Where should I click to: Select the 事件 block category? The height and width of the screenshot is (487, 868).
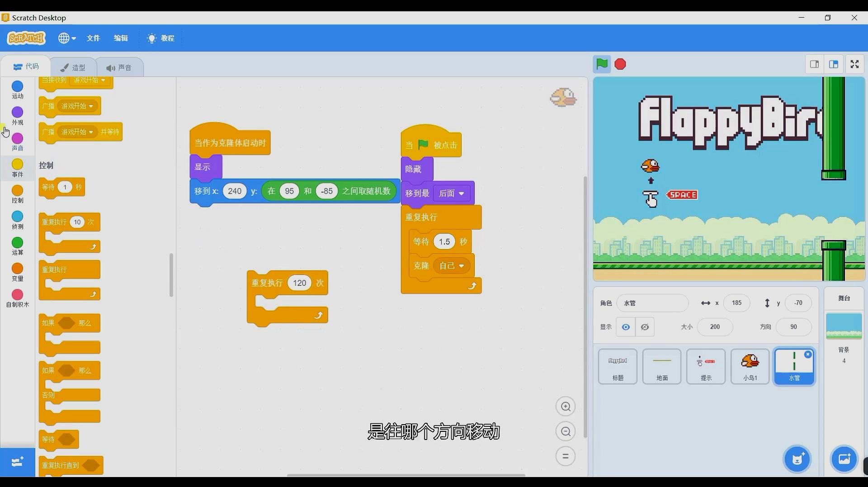pos(17,168)
